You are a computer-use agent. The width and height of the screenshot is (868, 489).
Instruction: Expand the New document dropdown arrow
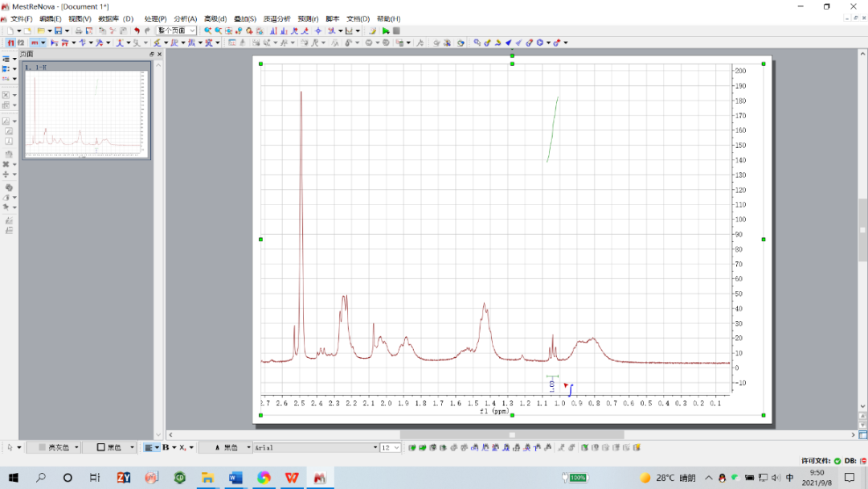coord(18,31)
